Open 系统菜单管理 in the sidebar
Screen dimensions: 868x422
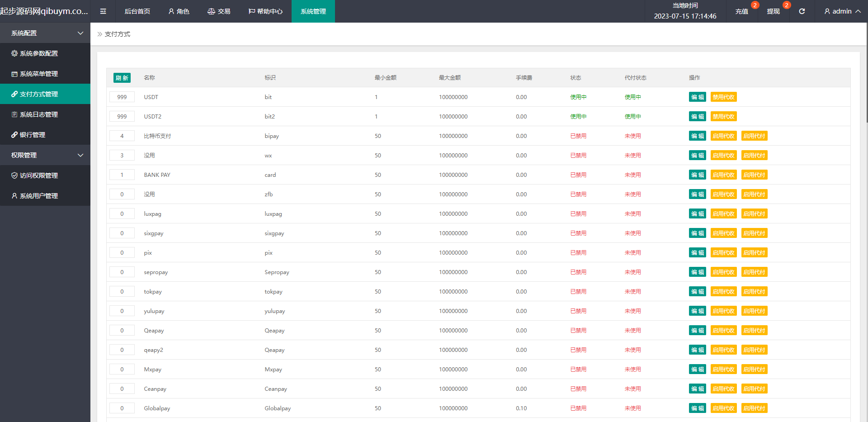pos(38,74)
